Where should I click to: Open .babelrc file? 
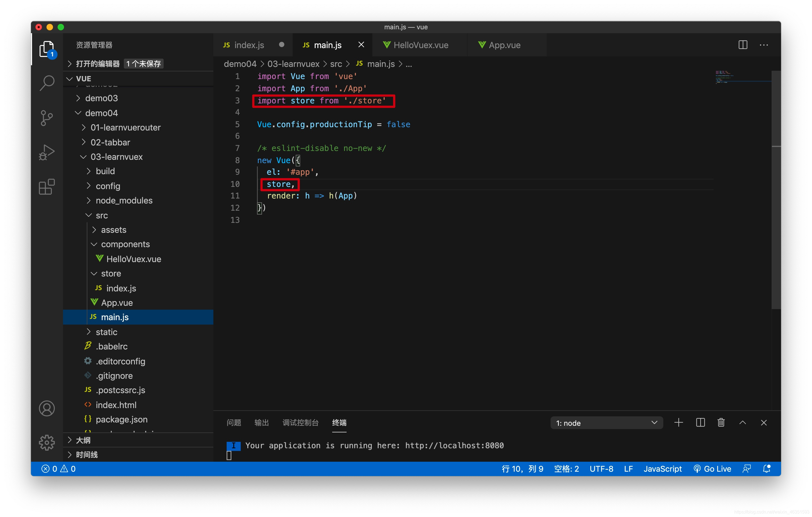coord(138,346)
